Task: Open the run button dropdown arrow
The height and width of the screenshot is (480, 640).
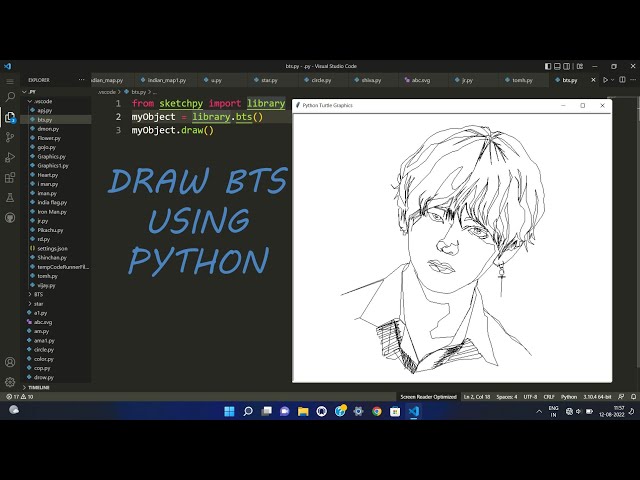Action: (x=612, y=80)
